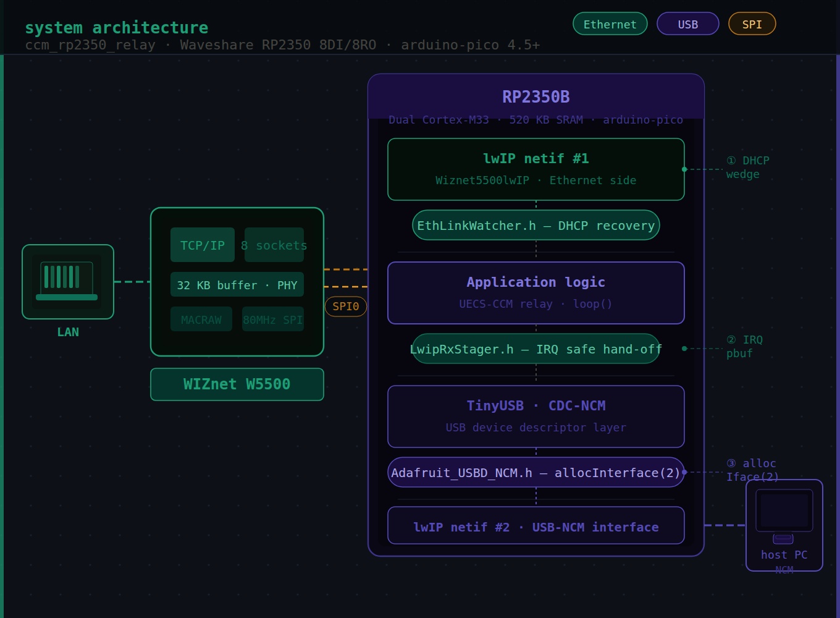Viewport: 840px width, 618px height.
Task: Select the lwIP netif #1 block
Action: [x=536, y=169]
